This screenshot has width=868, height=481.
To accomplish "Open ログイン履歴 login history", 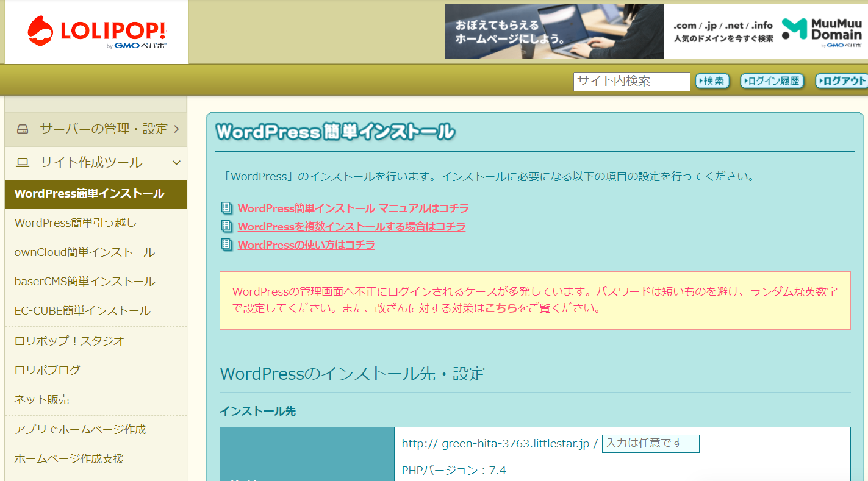I will pyautogui.click(x=772, y=81).
